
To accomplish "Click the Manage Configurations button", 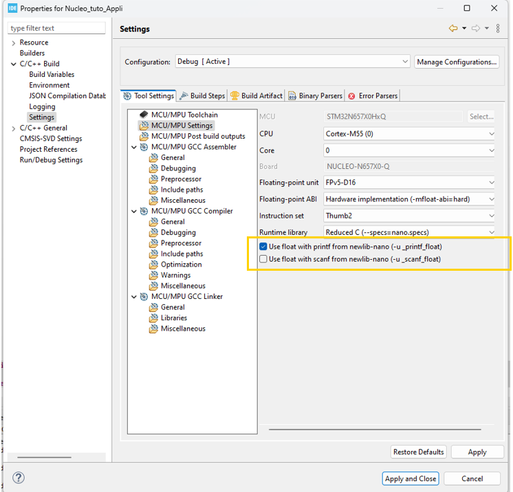I will pos(456,62).
